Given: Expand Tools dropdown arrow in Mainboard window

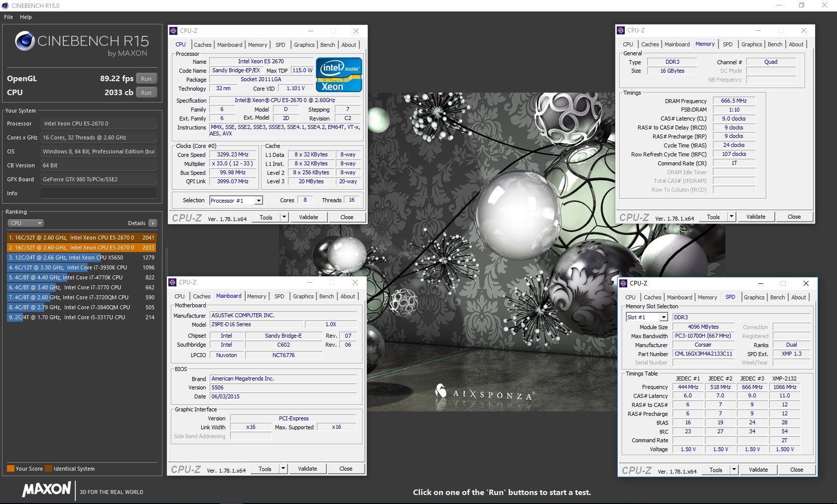Looking at the screenshot, I should pyautogui.click(x=283, y=469).
